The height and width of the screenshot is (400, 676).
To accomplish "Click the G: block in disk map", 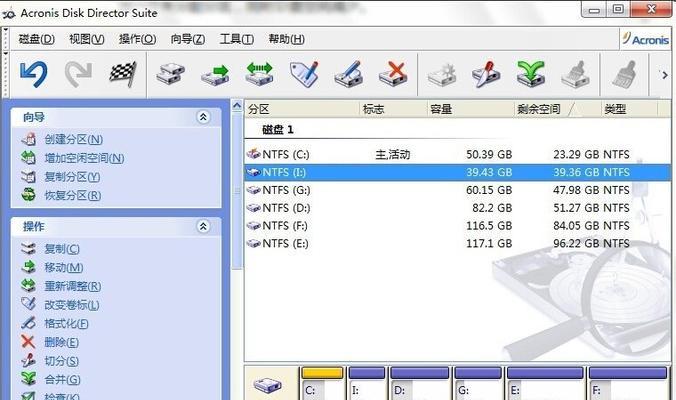I will 478,383.
